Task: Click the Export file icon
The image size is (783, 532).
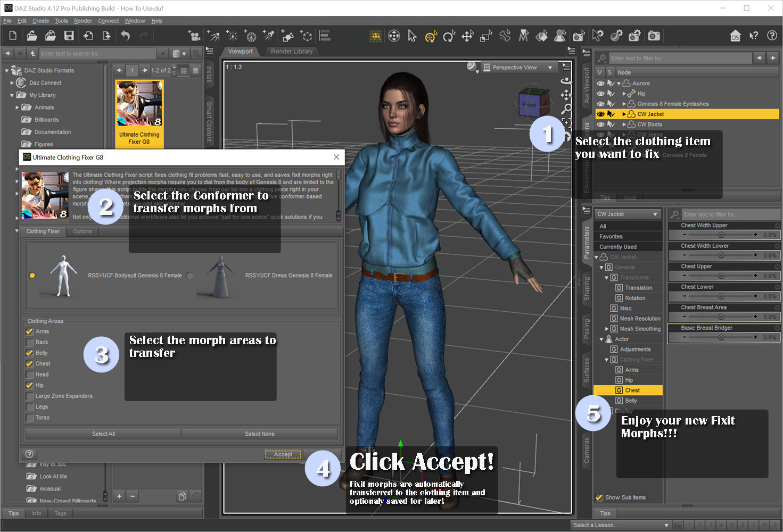Action: 106,36
